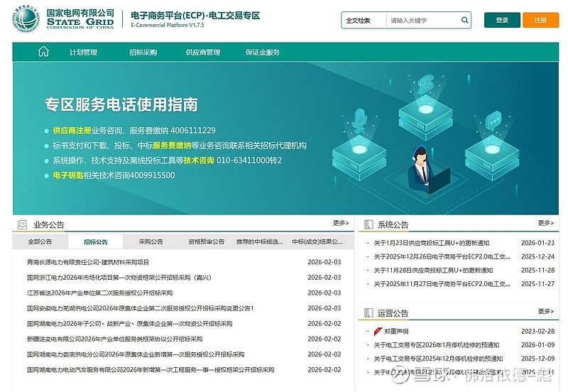Open the 供应商管理 menu
The width and height of the screenshot is (568, 392).
click(x=203, y=52)
